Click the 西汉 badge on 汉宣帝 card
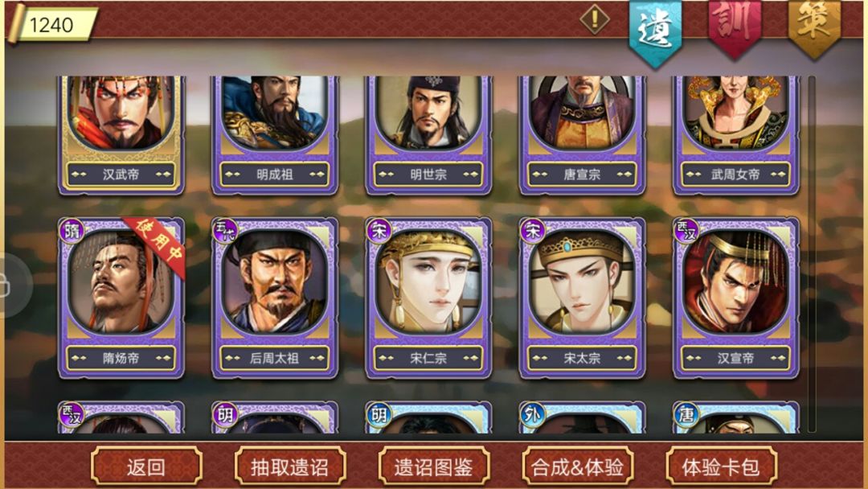 point(686,231)
